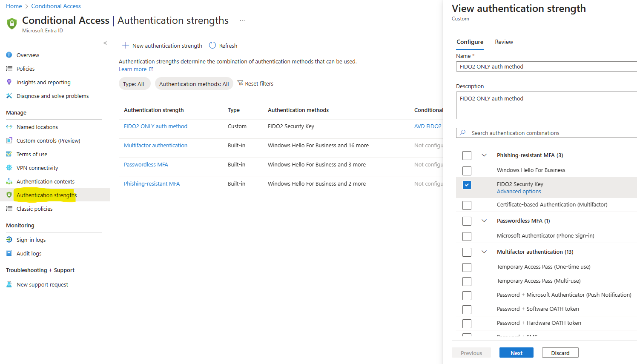Open the Advanced options link under FIDO2
The width and height of the screenshot is (637, 364).
(x=519, y=192)
